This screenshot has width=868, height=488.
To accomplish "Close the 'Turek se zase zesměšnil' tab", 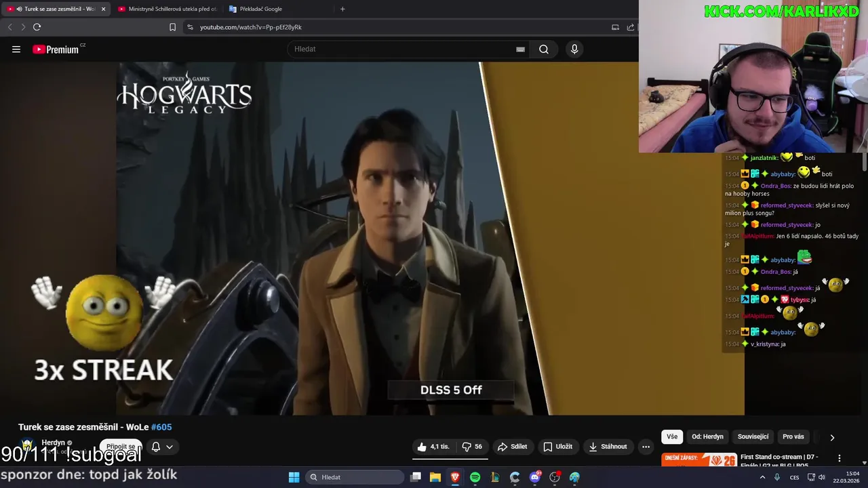I will coord(103,9).
